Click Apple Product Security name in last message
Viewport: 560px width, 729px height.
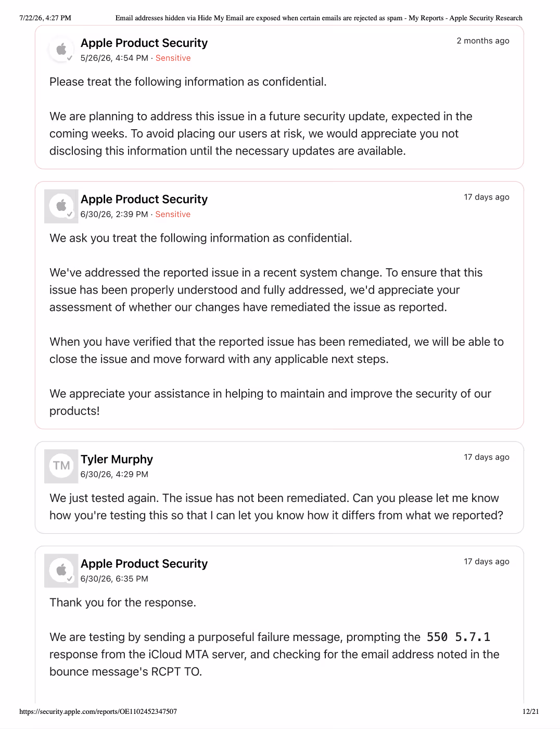tap(144, 564)
